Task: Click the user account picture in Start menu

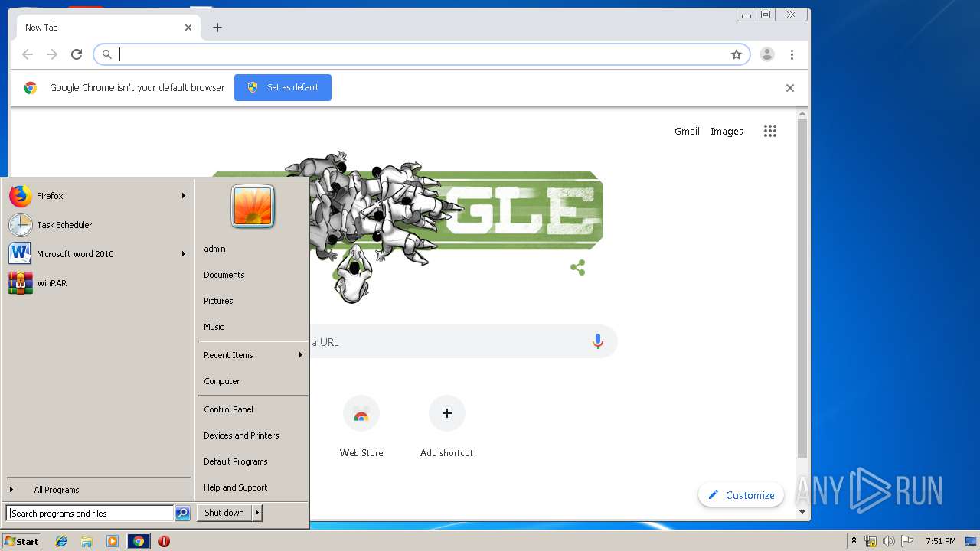Action: coord(253,207)
